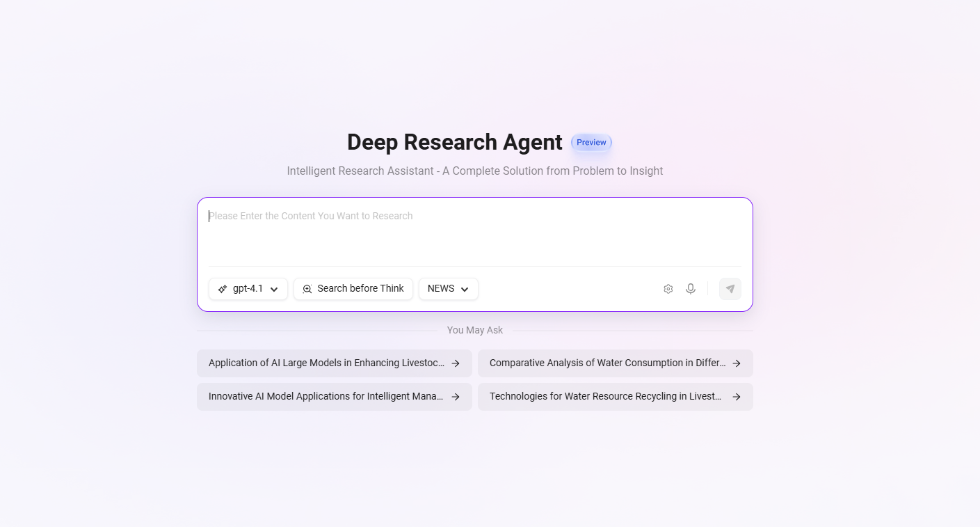Screen dimensions: 980x527
Task: Click the arrow next to the AI Large Models suggestion
Action: click(x=456, y=363)
